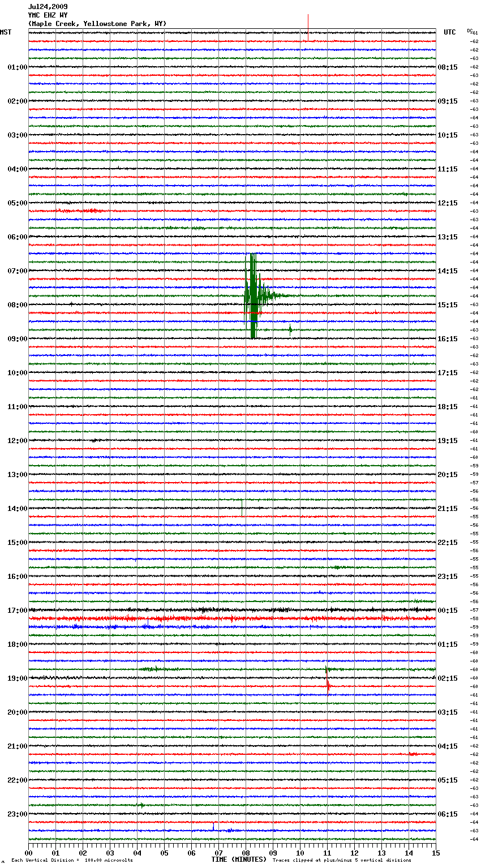Pick the 23:00 MST row label

pos(18,814)
